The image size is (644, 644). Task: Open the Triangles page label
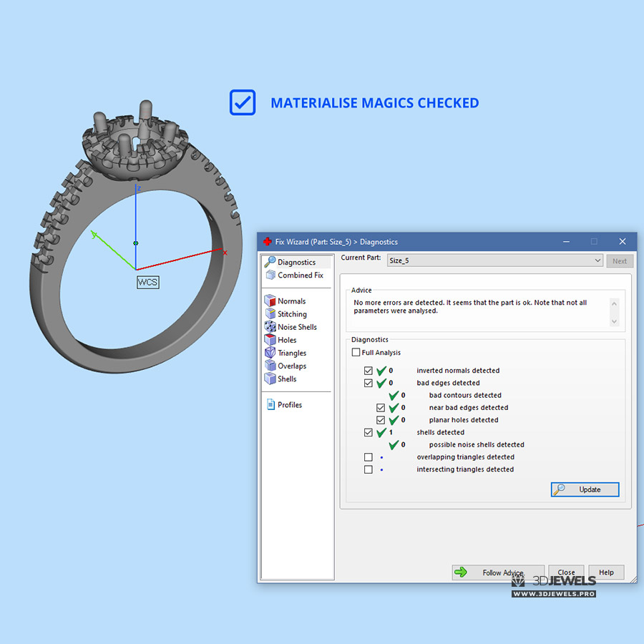[x=292, y=353]
